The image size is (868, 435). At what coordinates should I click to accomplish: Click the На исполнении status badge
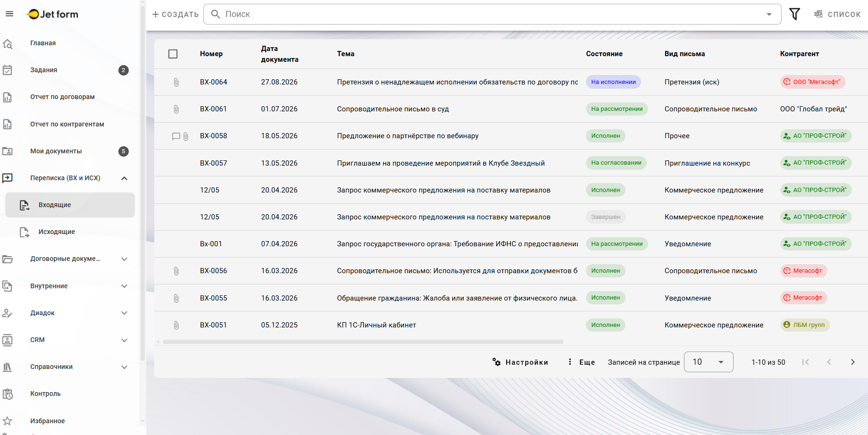point(613,82)
